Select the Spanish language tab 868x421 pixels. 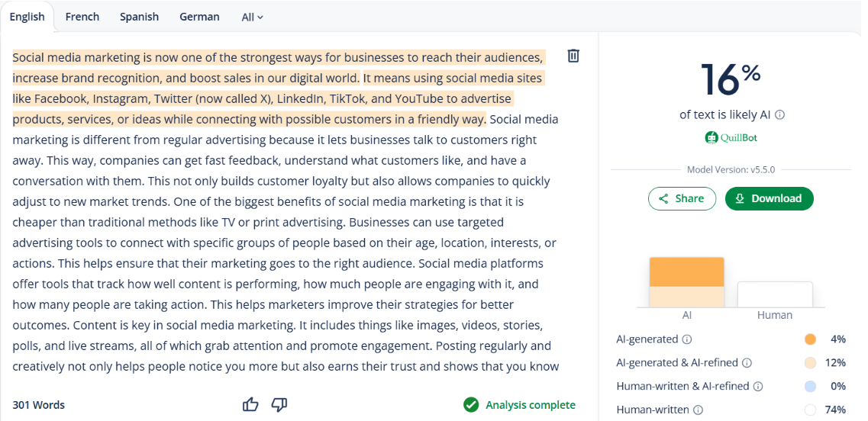click(x=140, y=17)
